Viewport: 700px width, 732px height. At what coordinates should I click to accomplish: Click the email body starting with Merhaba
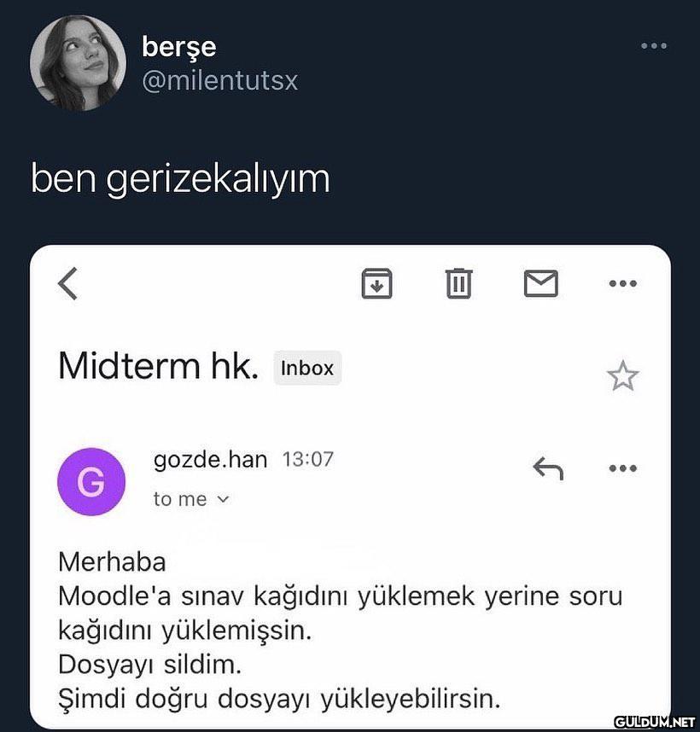(x=340, y=630)
